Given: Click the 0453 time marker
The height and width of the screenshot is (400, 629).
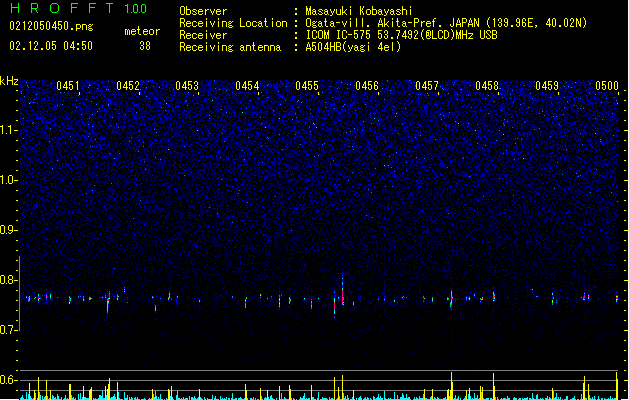Looking at the screenshot, I should click(187, 85).
